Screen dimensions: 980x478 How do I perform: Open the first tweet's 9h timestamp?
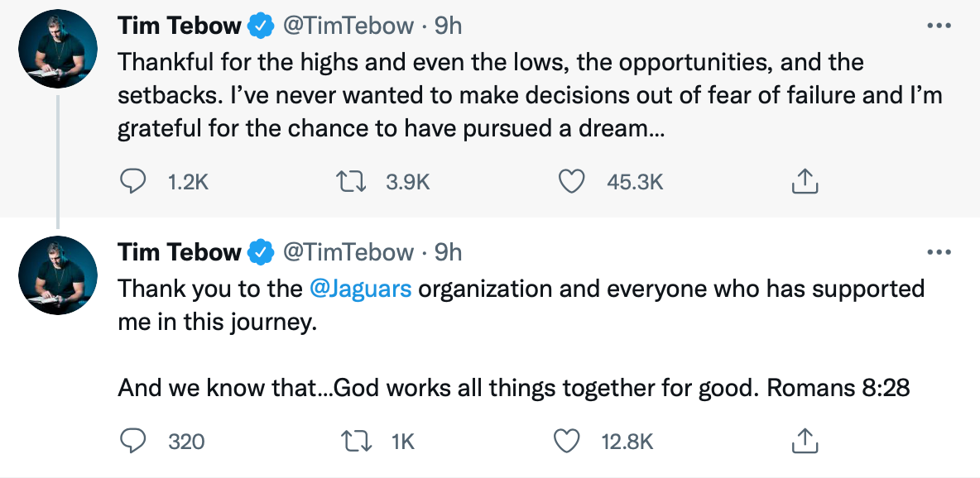tap(449, 26)
